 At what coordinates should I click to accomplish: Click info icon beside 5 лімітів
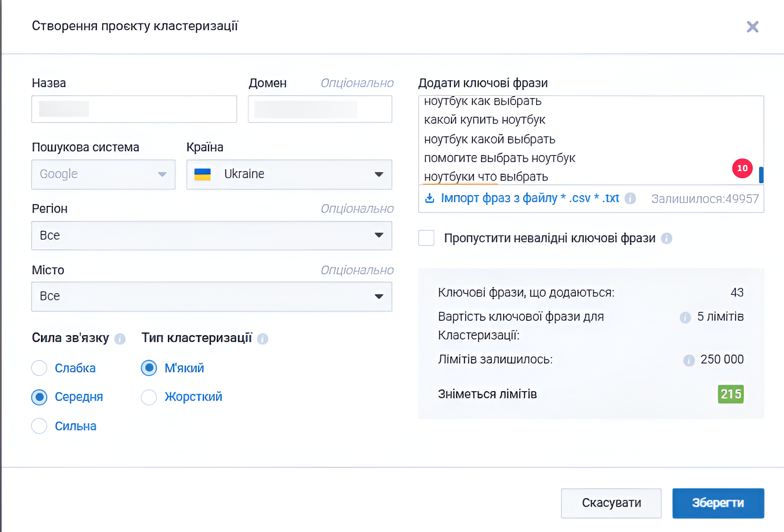coord(685,317)
